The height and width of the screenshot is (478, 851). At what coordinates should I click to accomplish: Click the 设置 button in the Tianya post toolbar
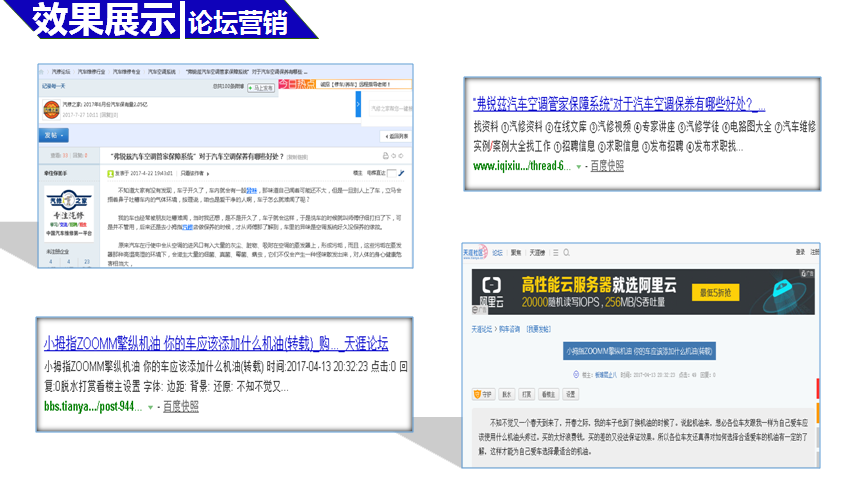(570, 394)
